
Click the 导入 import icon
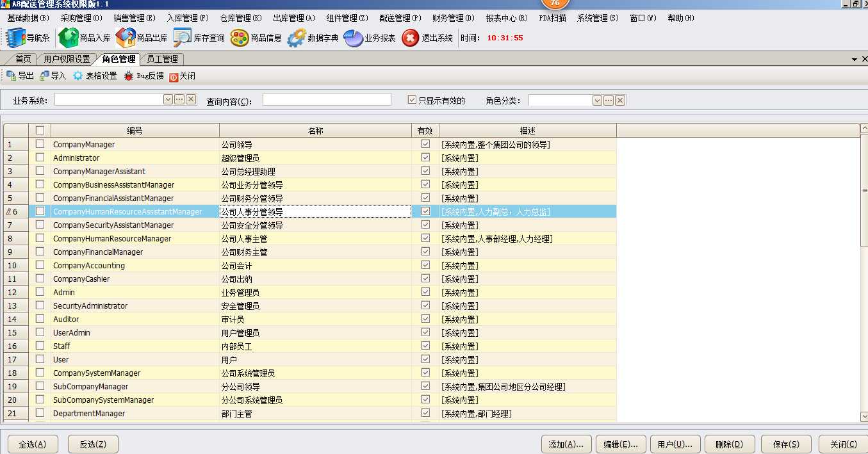(44, 76)
